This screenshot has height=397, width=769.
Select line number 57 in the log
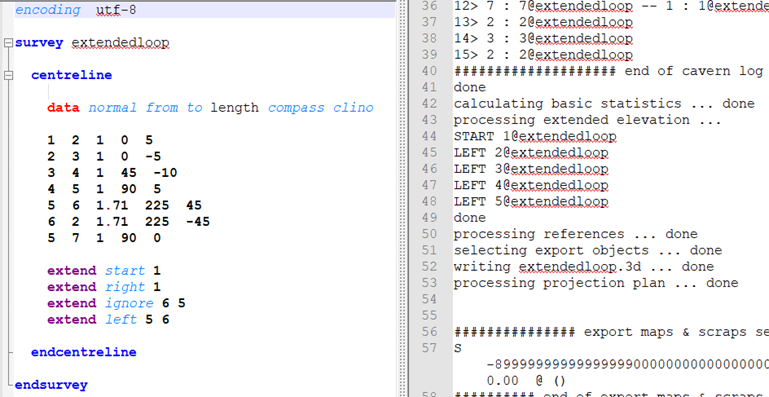429,348
